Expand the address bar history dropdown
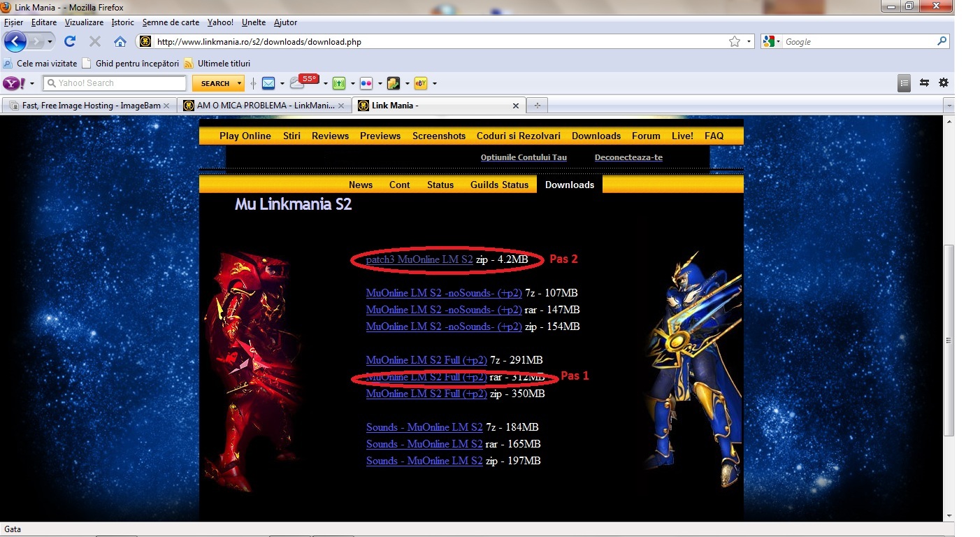Image resolution: width=980 pixels, height=537 pixels. (x=749, y=42)
